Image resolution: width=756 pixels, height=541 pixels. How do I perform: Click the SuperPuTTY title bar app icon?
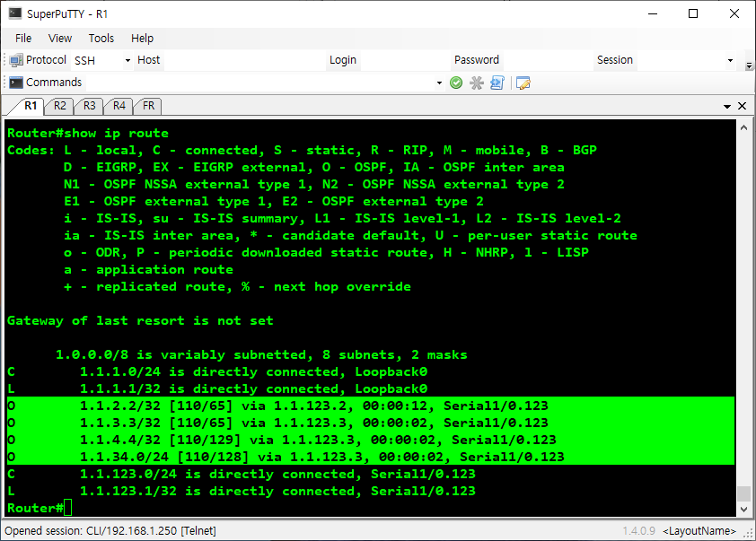[15, 13]
